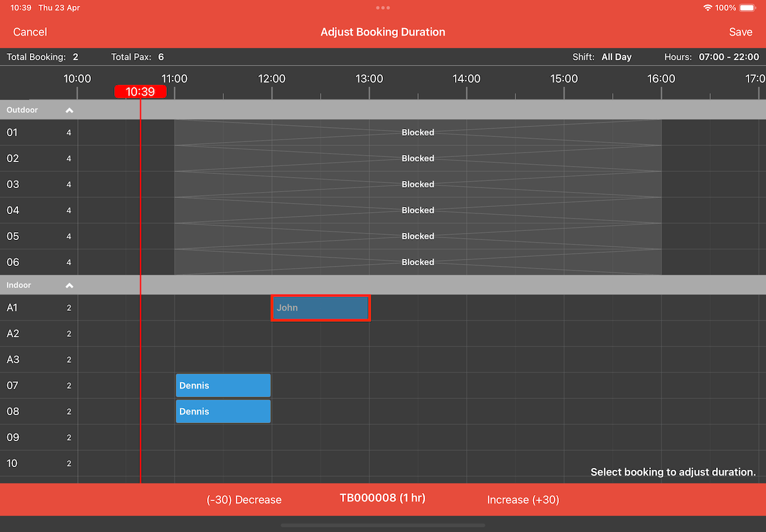Click the Total Booking count

75,57
